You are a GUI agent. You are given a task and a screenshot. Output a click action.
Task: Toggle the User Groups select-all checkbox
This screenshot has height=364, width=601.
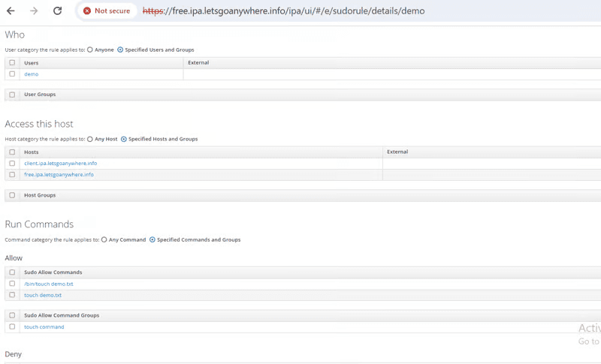(12, 95)
